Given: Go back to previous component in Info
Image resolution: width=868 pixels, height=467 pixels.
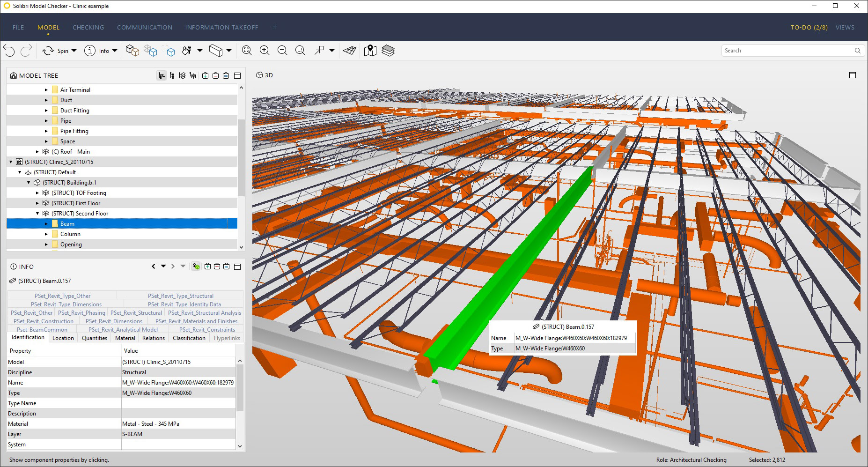Looking at the screenshot, I should tap(154, 267).
